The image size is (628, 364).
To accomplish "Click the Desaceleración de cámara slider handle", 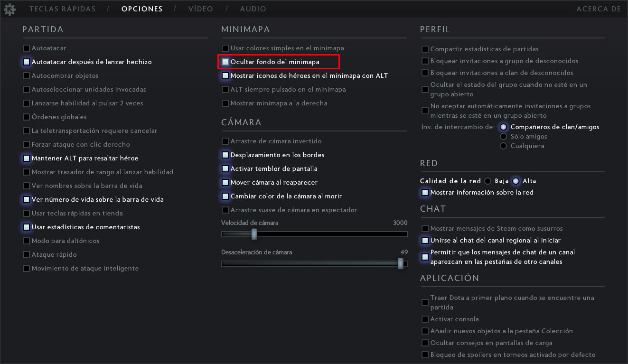I will (401, 263).
